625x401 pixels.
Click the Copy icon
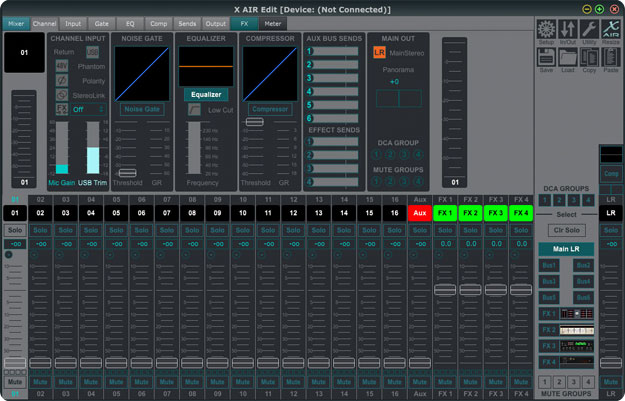(x=589, y=57)
